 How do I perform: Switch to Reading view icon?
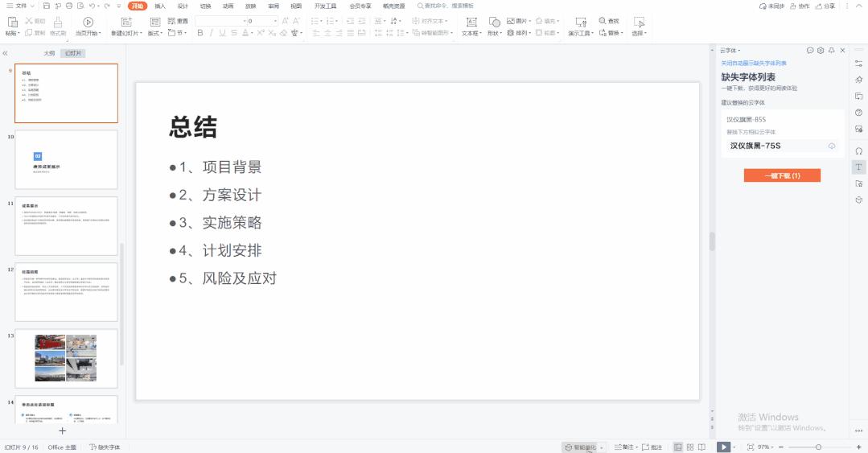point(701,447)
